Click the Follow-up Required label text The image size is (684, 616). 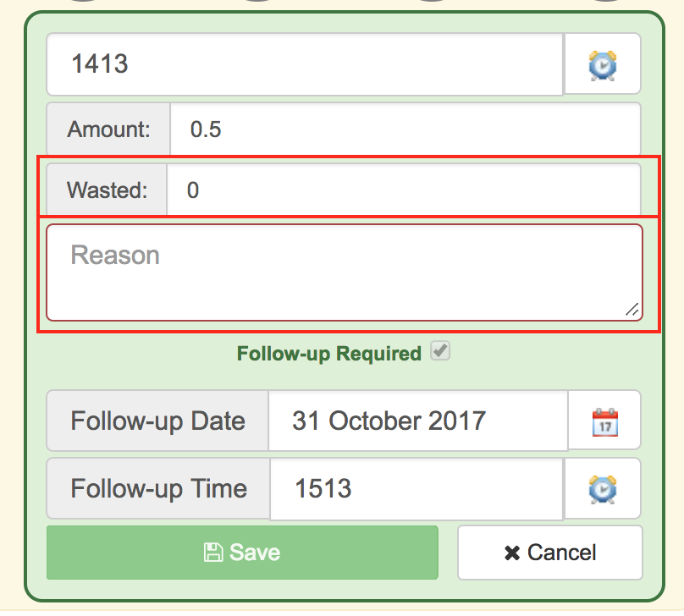tap(328, 354)
